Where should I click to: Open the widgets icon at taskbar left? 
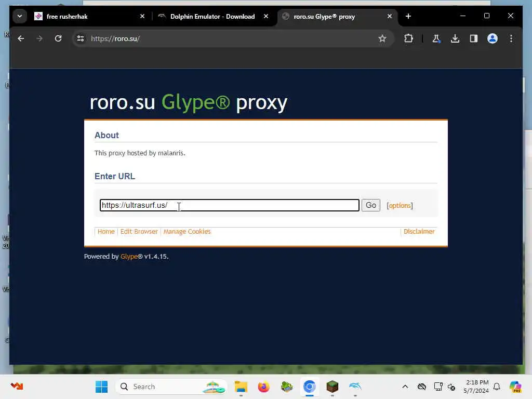[x=17, y=386]
